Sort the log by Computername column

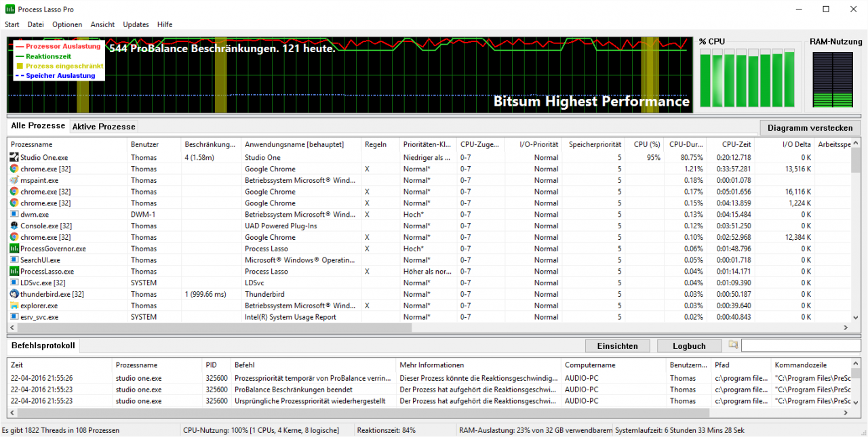coord(614,365)
